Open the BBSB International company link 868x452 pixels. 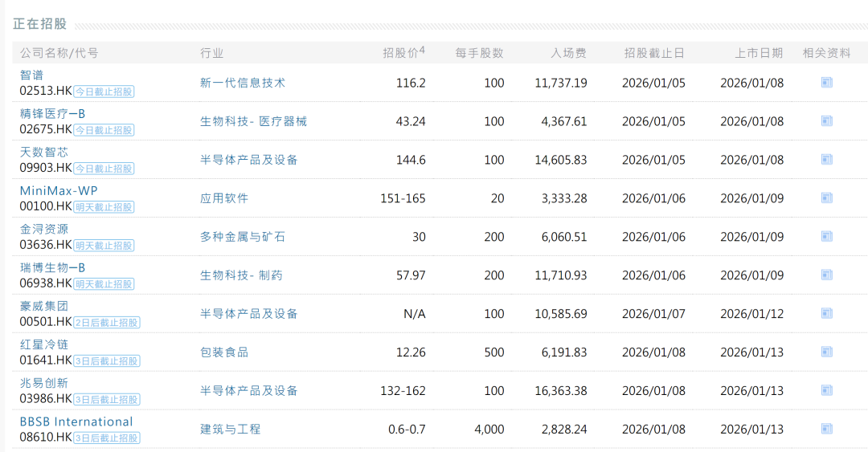[x=76, y=421]
